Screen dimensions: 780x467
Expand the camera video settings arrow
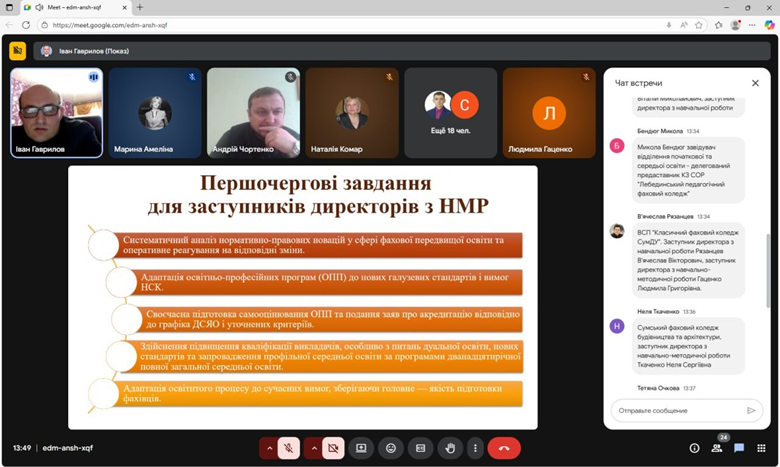[x=313, y=448]
